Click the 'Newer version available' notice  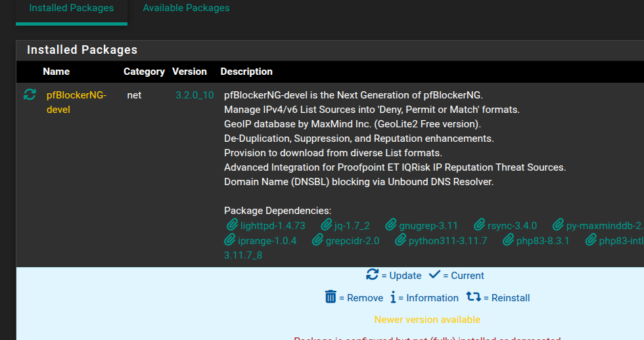coord(427,320)
